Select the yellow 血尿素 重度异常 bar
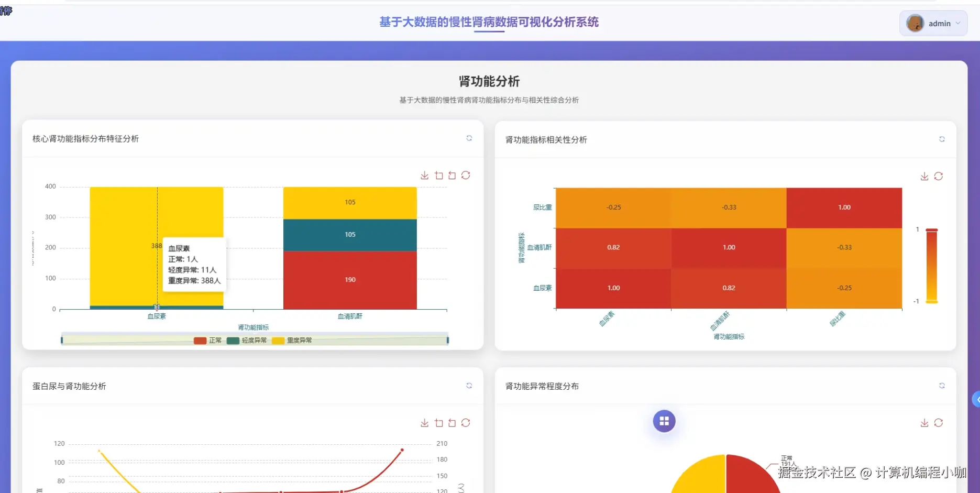The height and width of the screenshot is (493, 980). (157, 246)
